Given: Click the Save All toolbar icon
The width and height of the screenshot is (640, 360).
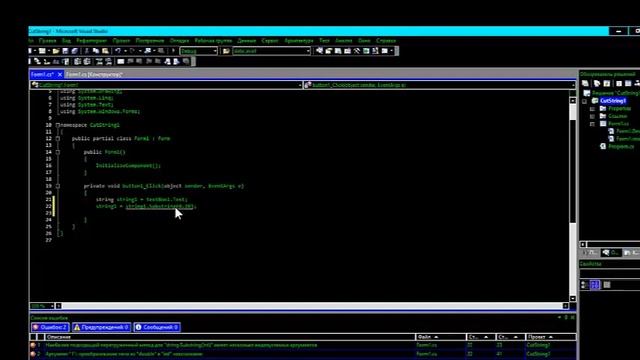Looking at the screenshot, I should pos(74,51).
